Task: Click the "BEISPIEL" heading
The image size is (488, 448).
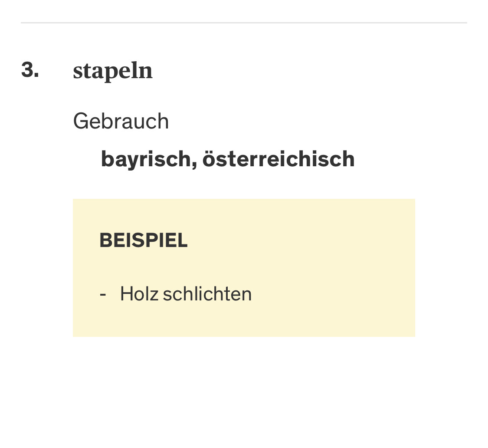Action: [x=144, y=240]
